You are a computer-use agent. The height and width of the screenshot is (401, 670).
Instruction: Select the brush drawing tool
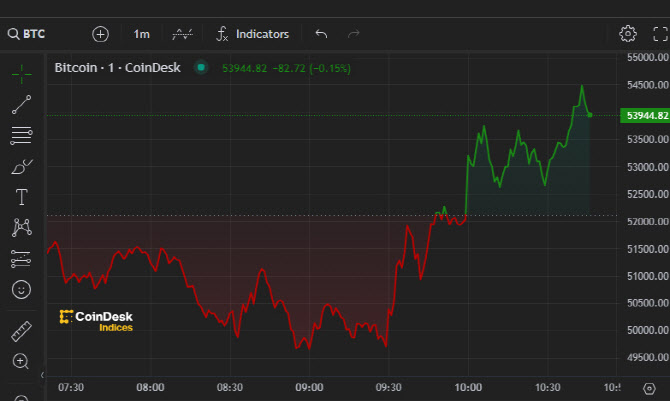point(21,166)
